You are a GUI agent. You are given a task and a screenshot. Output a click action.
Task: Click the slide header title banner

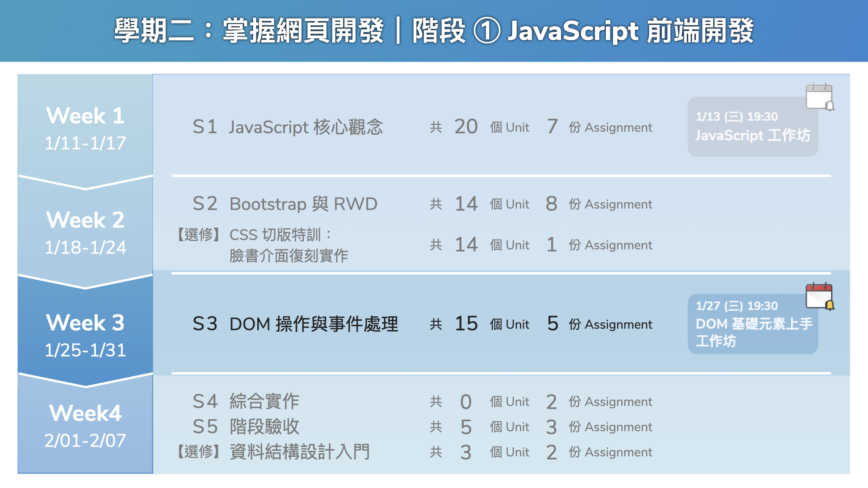click(x=434, y=31)
